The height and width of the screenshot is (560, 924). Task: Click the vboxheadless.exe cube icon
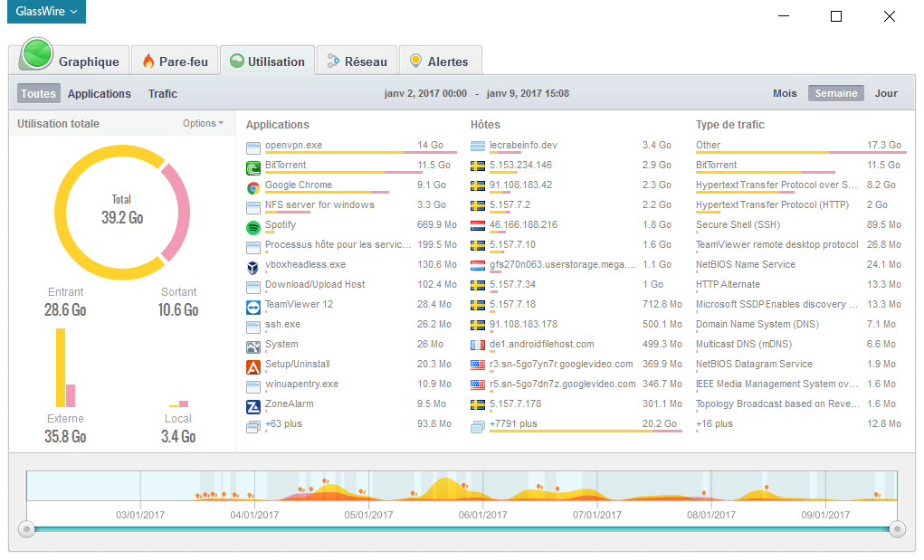tap(253, 268)
